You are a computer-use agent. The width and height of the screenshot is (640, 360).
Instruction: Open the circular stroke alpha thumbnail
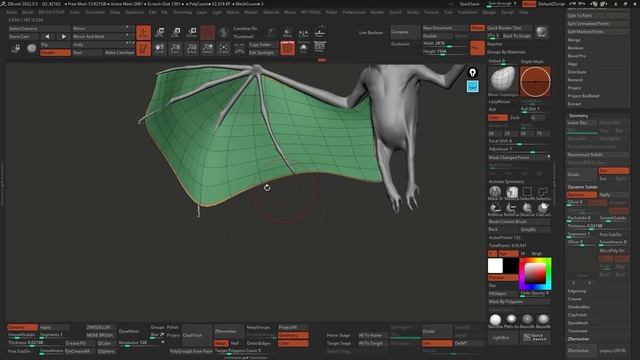(x=535, y=81)
